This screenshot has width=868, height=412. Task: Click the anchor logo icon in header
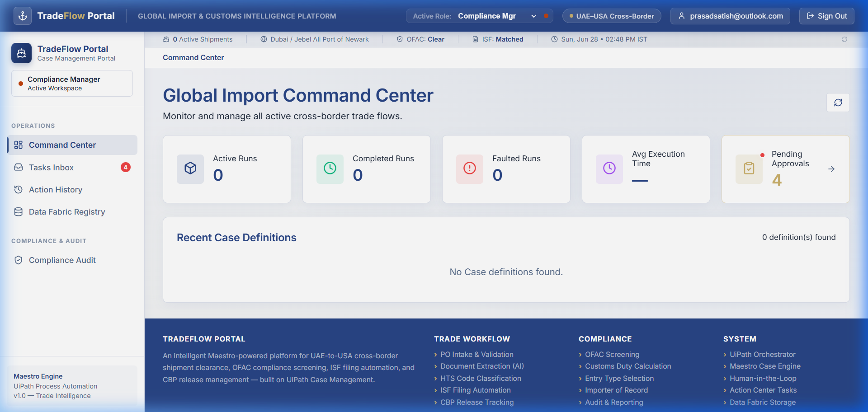[23, 16]
